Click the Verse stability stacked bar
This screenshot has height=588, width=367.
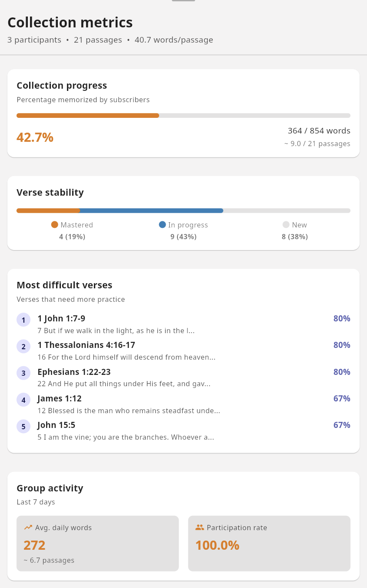(x=183, y=210)
